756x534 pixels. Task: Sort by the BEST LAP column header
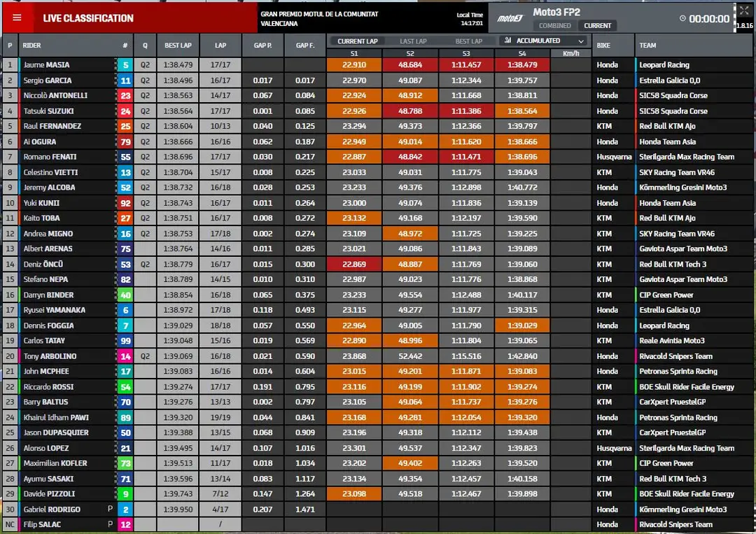coord(178,45)
